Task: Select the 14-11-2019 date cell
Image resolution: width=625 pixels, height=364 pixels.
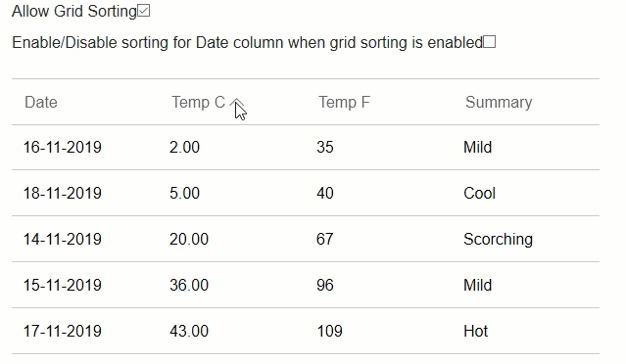Action: (62, 240)
